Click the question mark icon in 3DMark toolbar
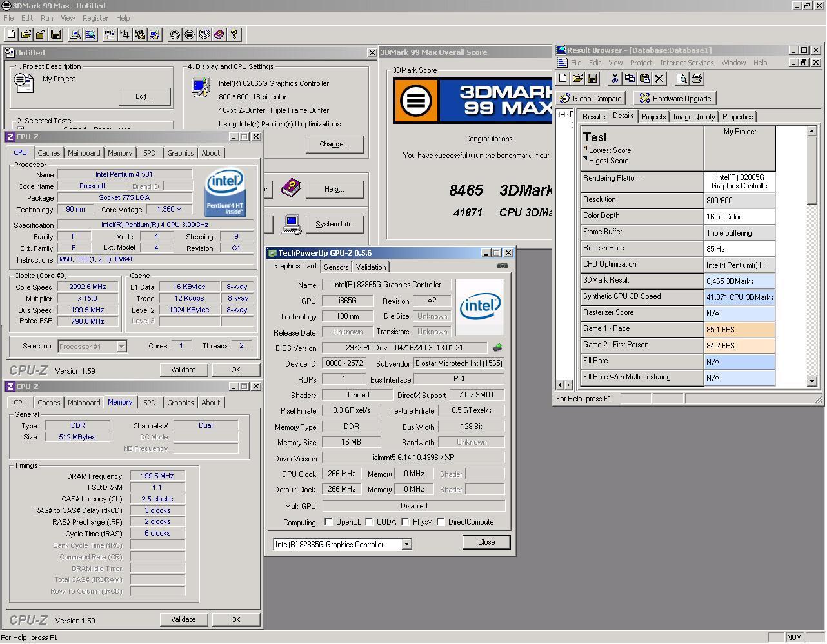 234,35
